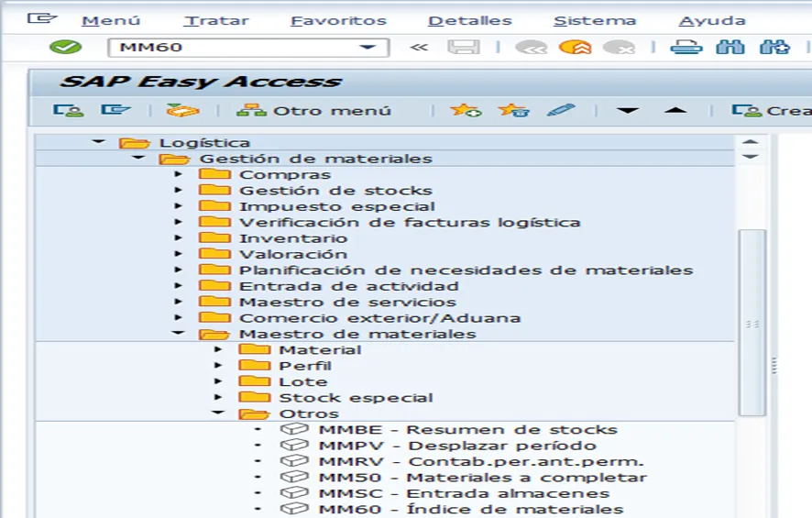Select MMSC - Entrada almacenes

465,493
